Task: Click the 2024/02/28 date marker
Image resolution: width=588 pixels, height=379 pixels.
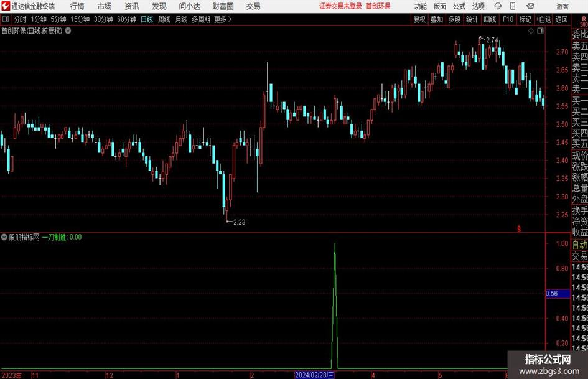Action: (314, 375)
